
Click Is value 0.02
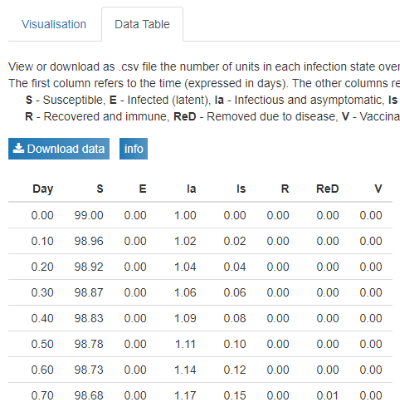coord(235,241)
